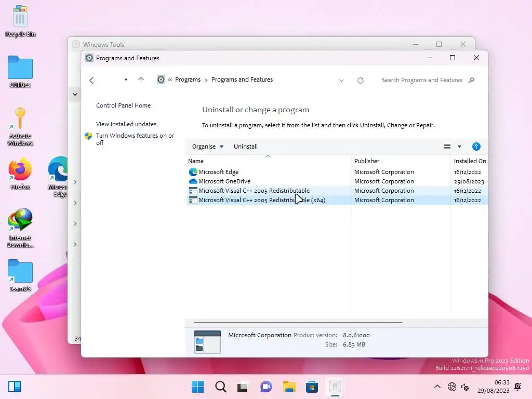The height and width of the screenshot is (399, 532).
Task: Open taskbar Search
Action: click(220, 387)
